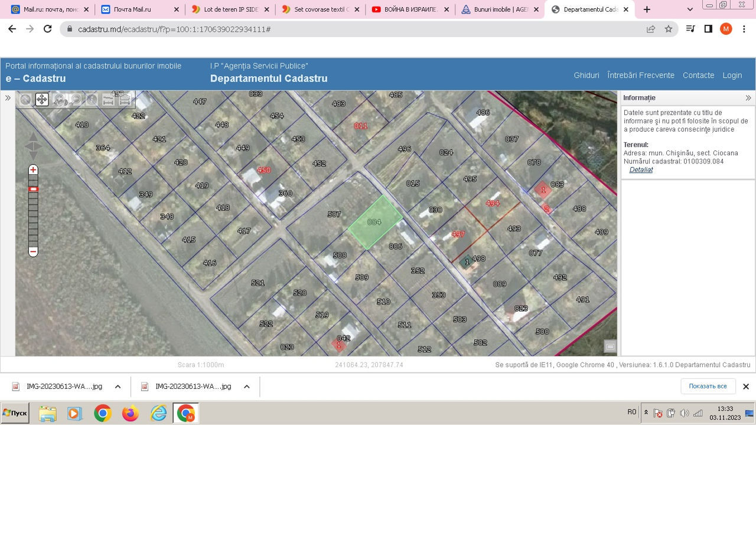This screenshot has width=756, height=553.
Task: Reload the current page
Action: (48, 29)
